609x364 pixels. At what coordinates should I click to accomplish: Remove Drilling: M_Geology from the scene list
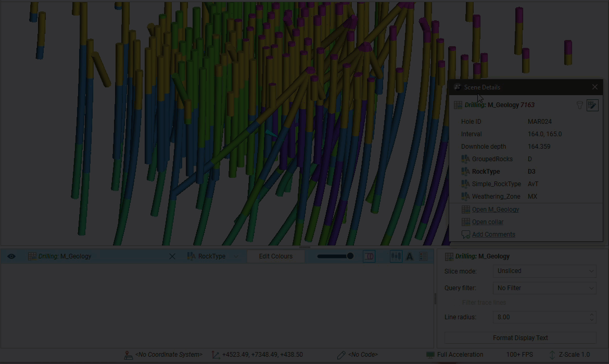click(x=172, y=256)
